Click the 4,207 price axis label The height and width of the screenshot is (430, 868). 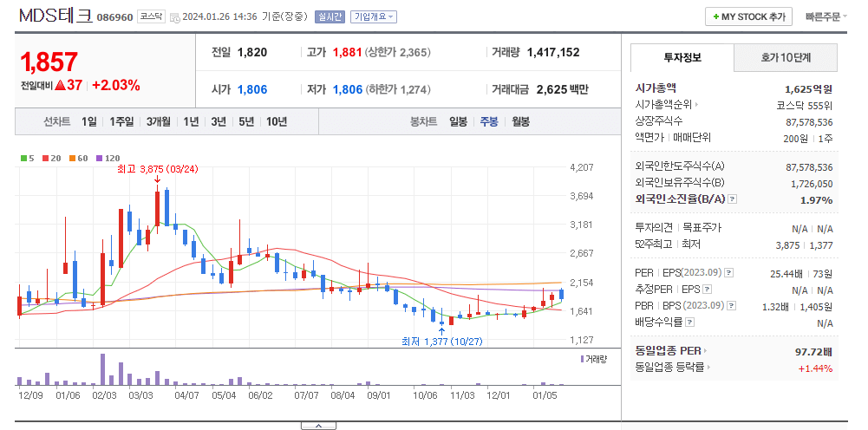coord(581,167)
